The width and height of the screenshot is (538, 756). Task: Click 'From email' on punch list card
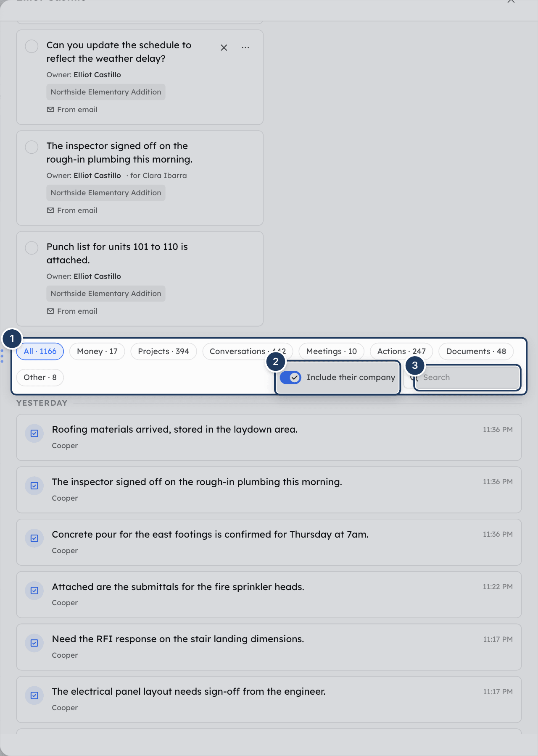77,311
